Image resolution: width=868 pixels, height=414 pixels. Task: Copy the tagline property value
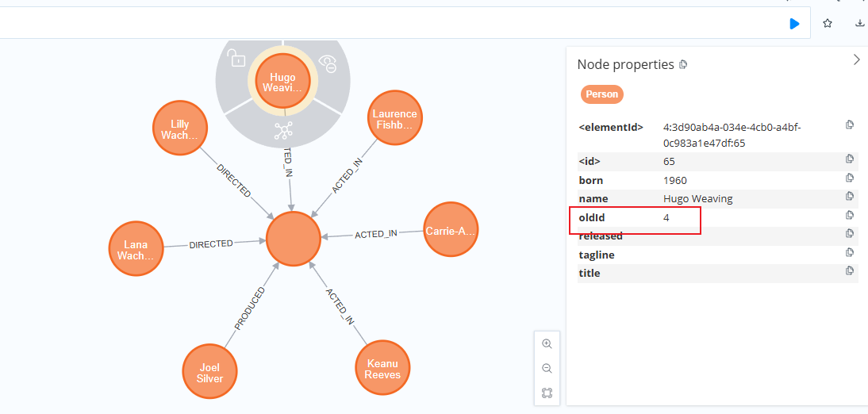(850, 252)
